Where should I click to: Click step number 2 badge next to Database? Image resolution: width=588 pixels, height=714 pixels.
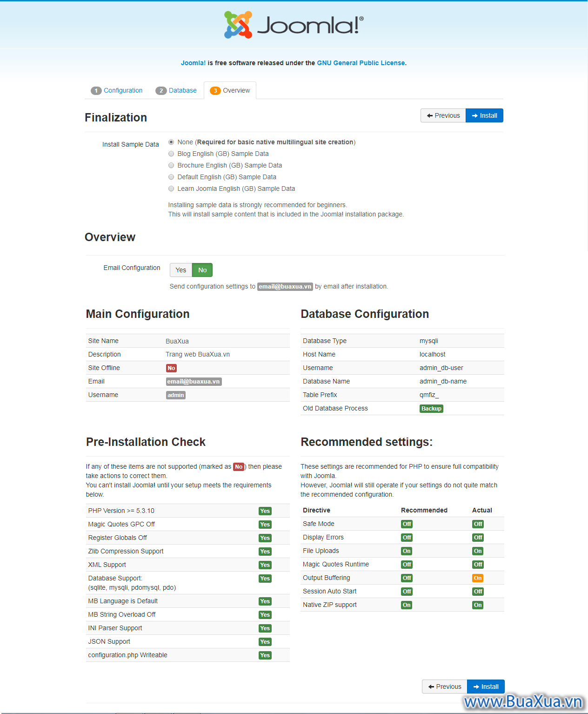click(161, 91)
